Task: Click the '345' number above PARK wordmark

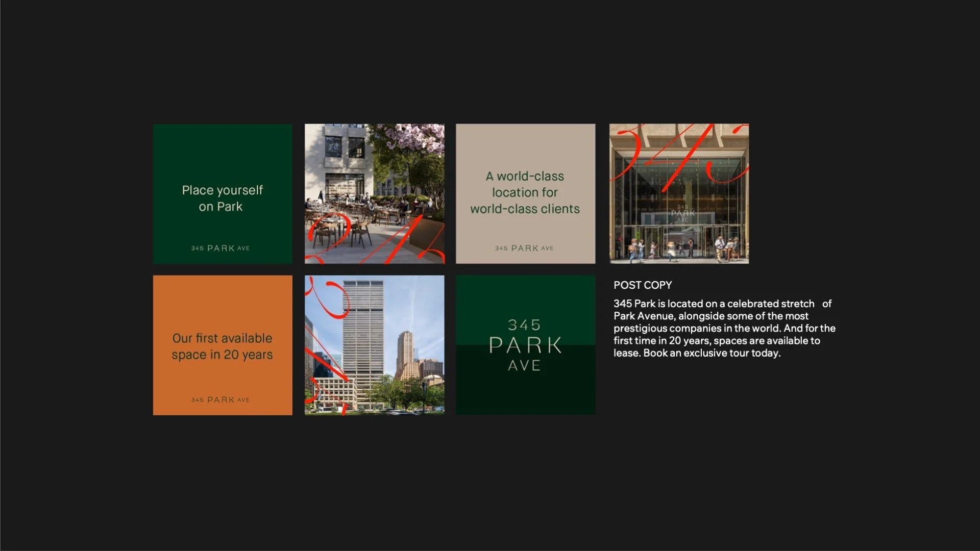Action: tap(524, 324)
